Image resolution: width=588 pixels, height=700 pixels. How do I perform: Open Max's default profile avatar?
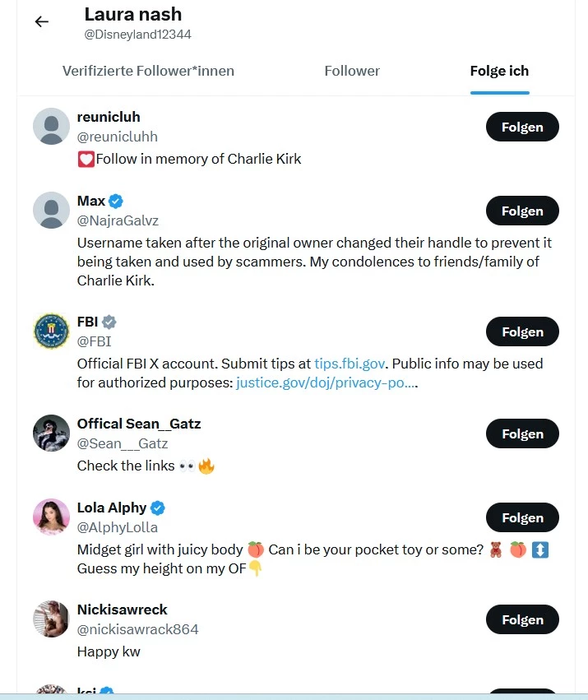click(51, 211)
